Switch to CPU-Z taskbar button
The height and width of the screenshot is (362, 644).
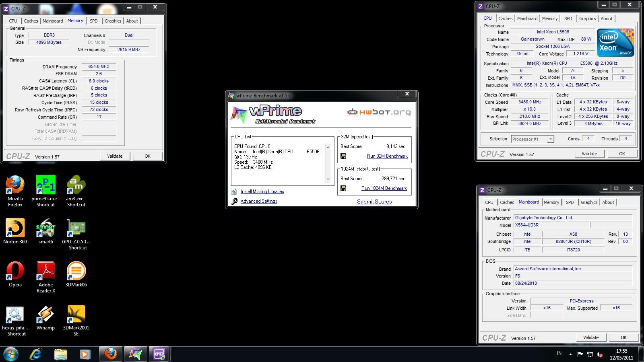pos(159,354)
